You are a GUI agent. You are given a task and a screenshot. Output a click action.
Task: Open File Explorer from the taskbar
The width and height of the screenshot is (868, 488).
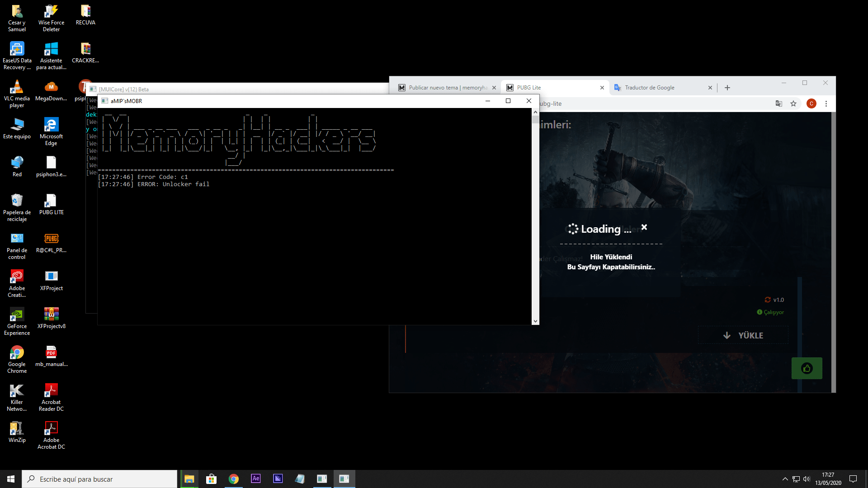[x=189, y=479]
